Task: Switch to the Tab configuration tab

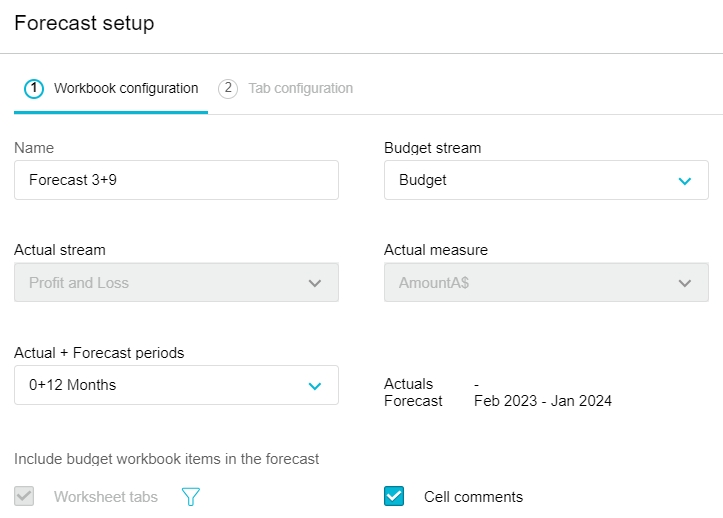Action: [x=300, y=88]
